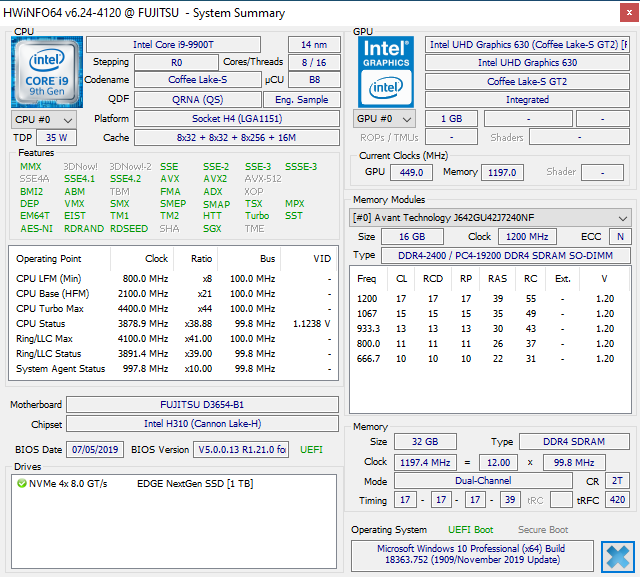The image size is (640, 577).
Task: Click the Microsoft Windows 10 Professional OS field
Action: pyautogui.click(x=472, y=555)
